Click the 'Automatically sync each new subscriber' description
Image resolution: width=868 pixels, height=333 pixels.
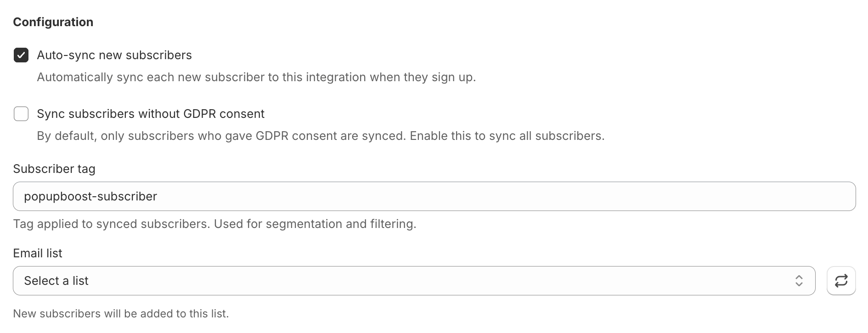tap(256, 77)
